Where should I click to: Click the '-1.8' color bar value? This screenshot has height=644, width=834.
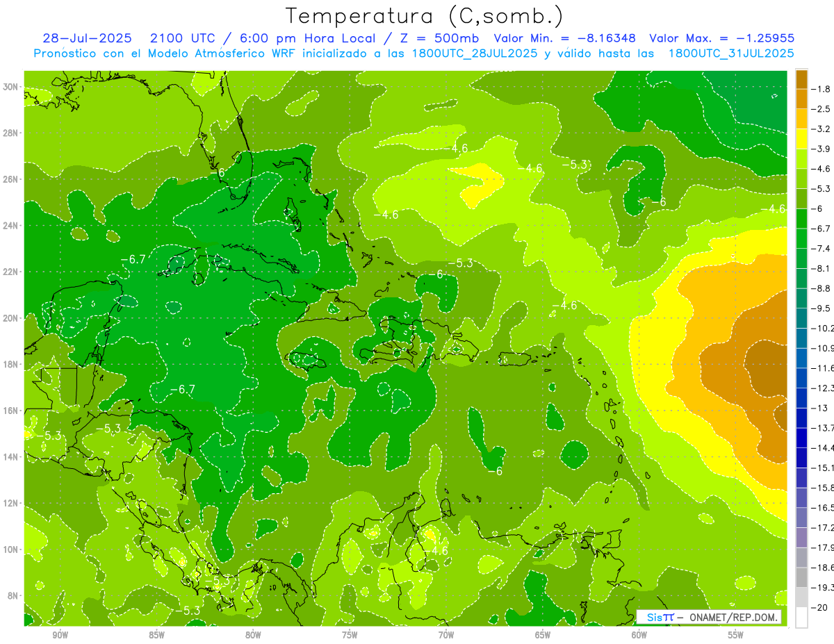click(821, 89)
